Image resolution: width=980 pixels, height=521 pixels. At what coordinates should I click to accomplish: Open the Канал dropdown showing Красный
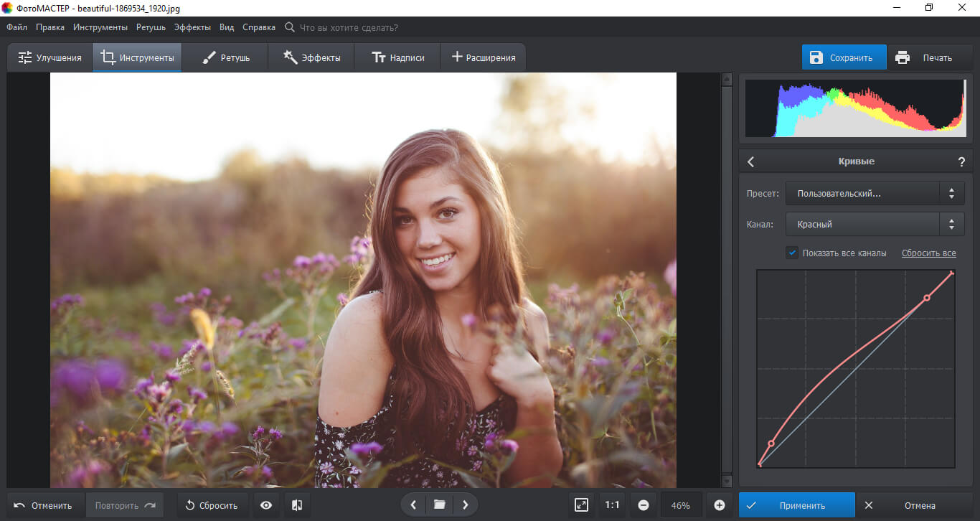point(875,225)
